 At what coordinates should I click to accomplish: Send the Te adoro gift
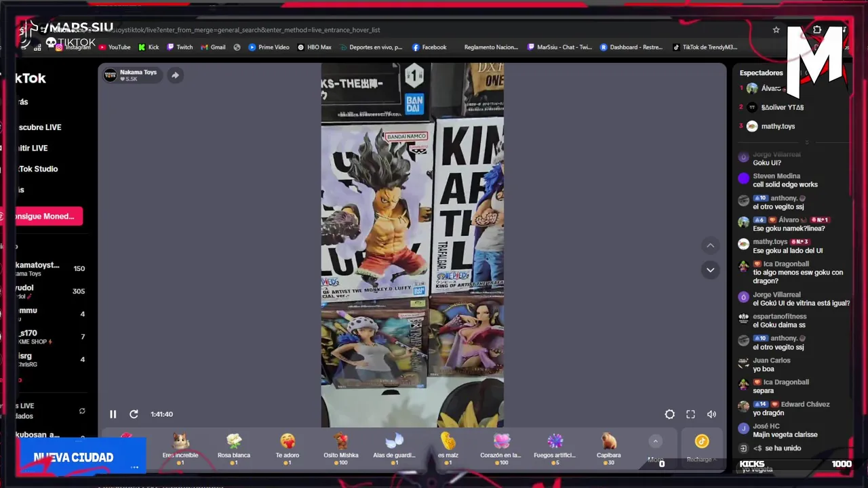[x=288, y=449]
